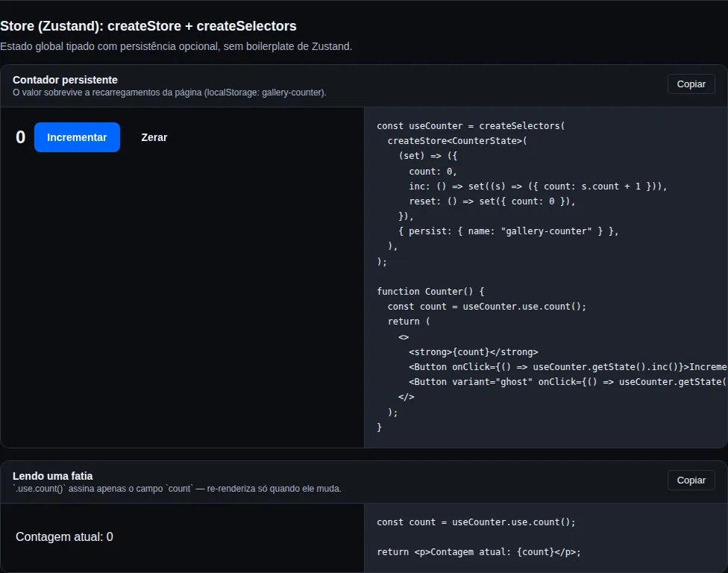Click the first "const count = useCounter.use.count();" line inside Counter
The height and width of the screenshot is (573, 728).
(487, 307)
